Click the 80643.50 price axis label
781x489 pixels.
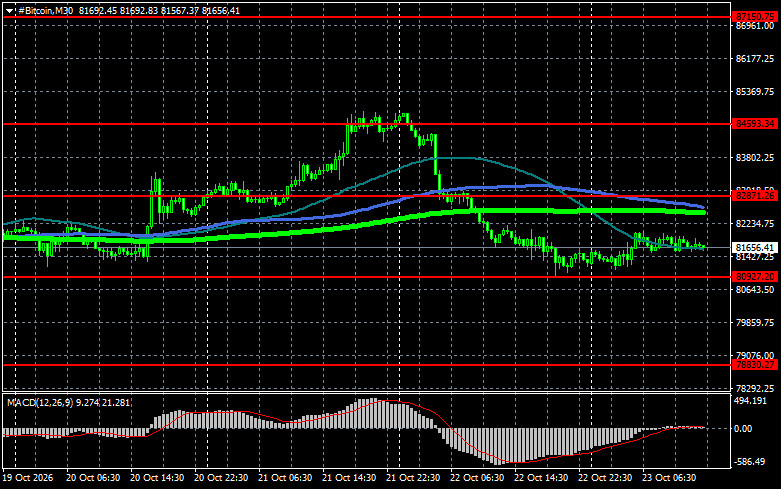point(755,290)
